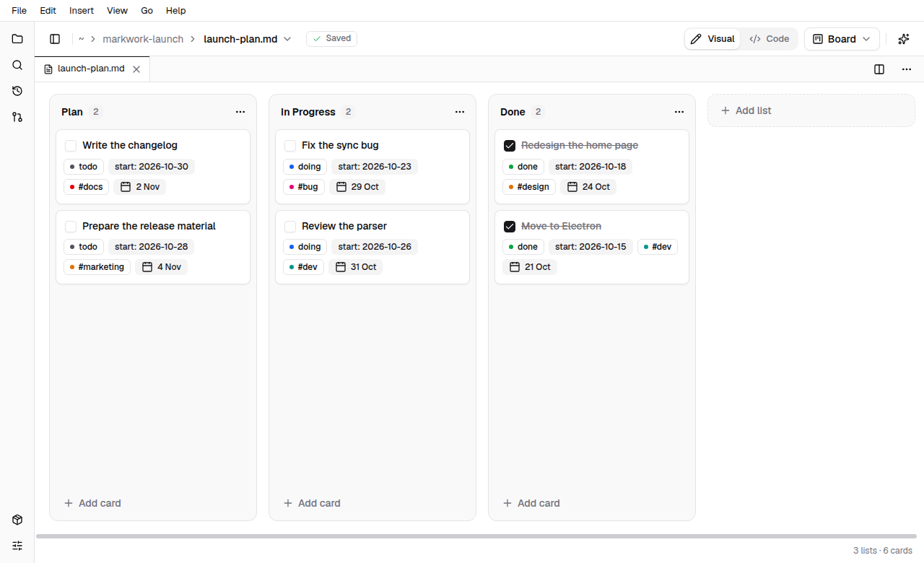Image resolution: width=924 pixels, height=563 pixels.
Task: Toggle the sidebar panel icon
Action: click(55, 39)
